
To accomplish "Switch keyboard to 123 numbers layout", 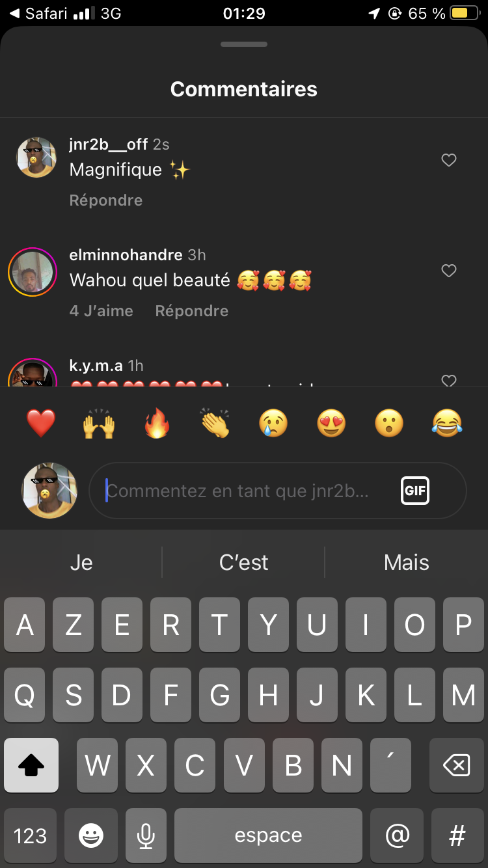I will [x=31, y=835].
